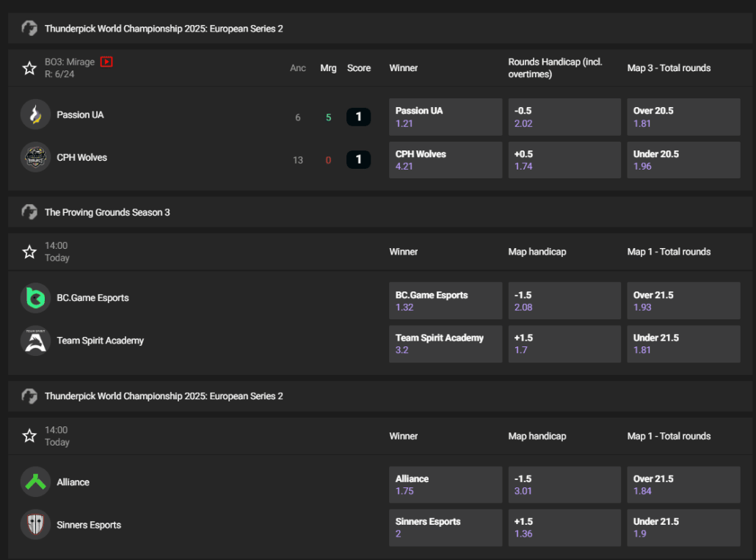The height and width of the screenshot is (560, 756).
Task: Select -0.5 rounds handicap at 2.02
Action: click(x=564, y=117)
